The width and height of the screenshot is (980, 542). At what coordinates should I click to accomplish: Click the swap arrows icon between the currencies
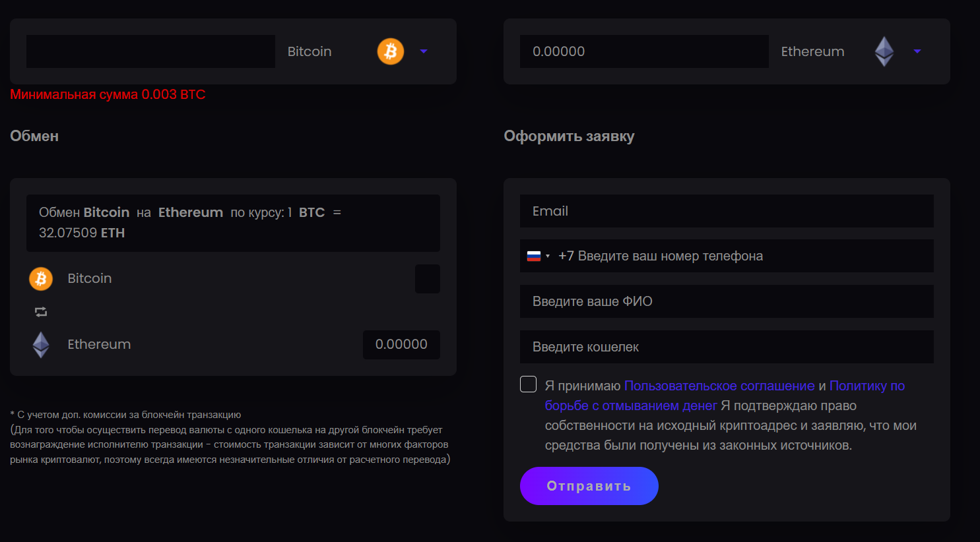pos(41,312)
